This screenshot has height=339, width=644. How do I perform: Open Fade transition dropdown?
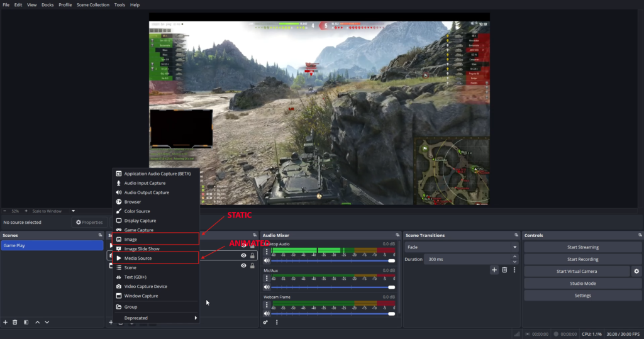(461, 247)
